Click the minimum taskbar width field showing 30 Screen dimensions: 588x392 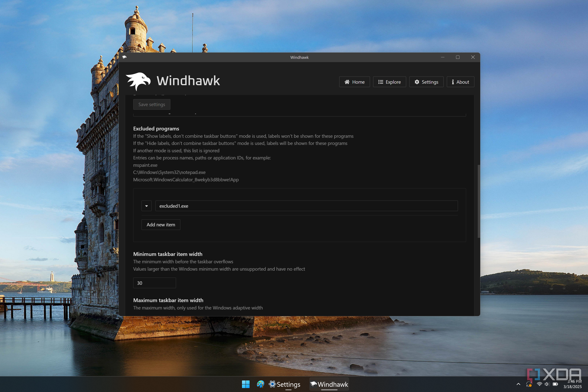click(155, 283)
